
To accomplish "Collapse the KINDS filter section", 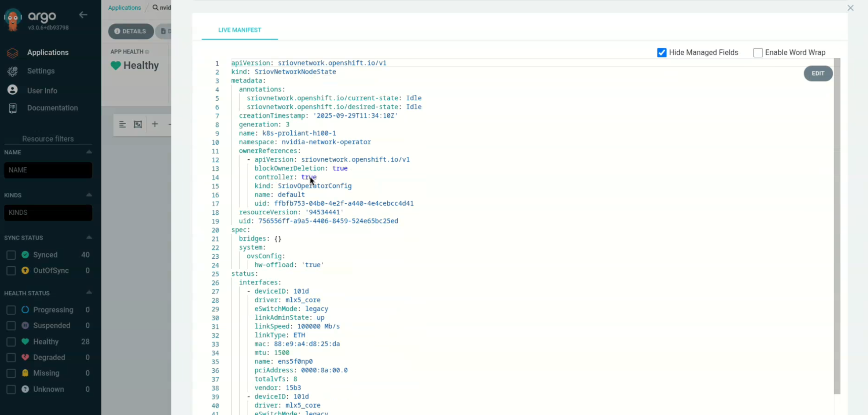I will point(89,195).
